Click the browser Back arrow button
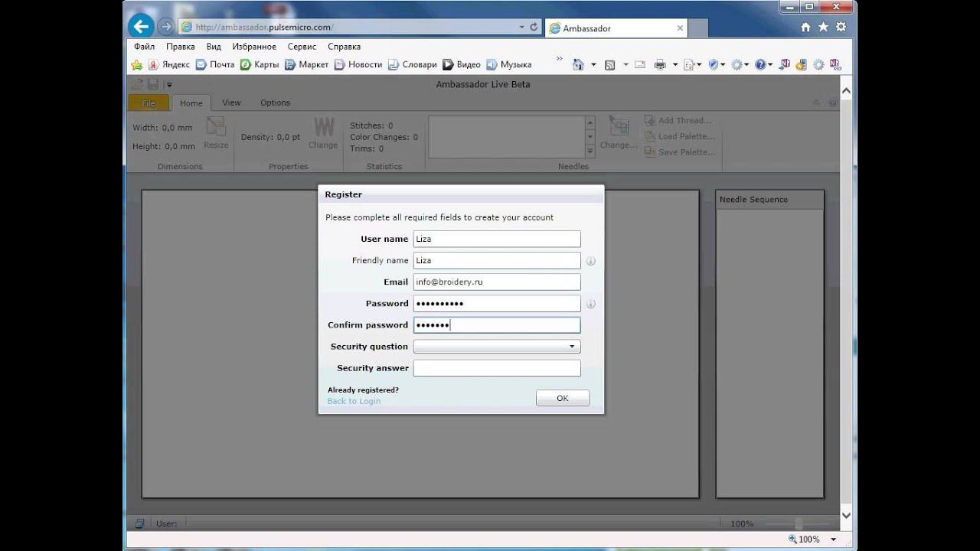The height and width of the screenshot is (551, 980). (x=140, y=27)
